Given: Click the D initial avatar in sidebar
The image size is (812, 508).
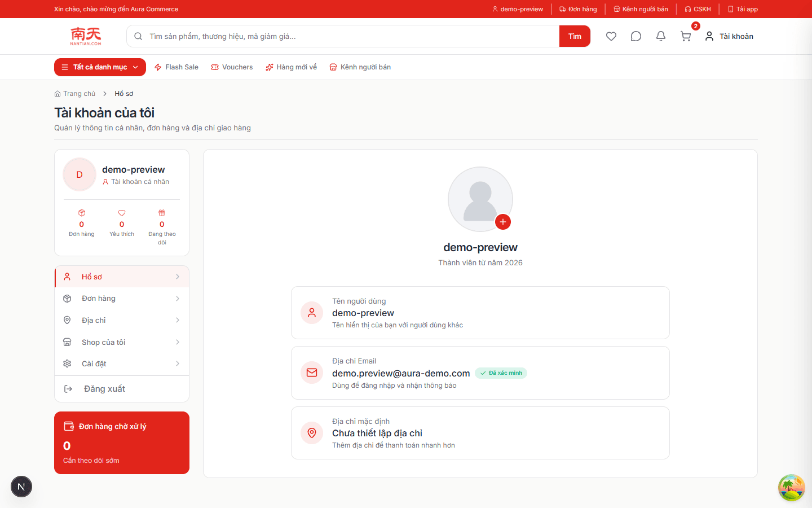Looking at the screenshot, I should pos(80,174).
